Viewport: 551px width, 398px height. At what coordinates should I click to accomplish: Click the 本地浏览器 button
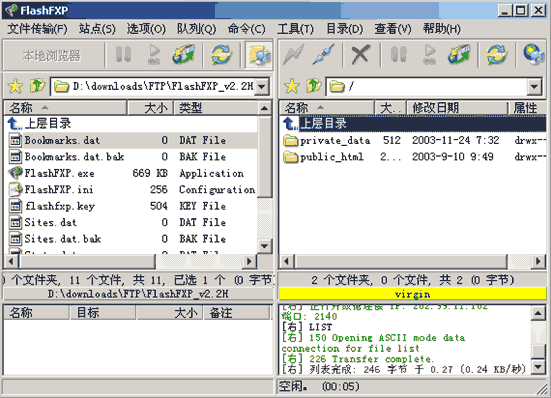[52, 56]
